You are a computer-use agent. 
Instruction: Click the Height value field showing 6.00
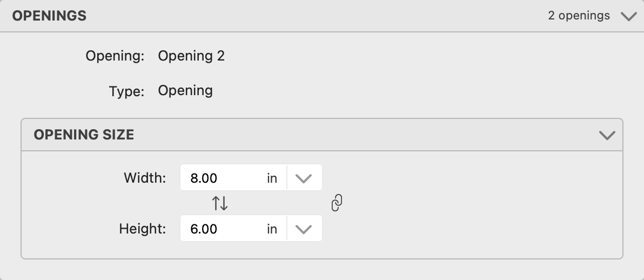(x=222, y=229)
